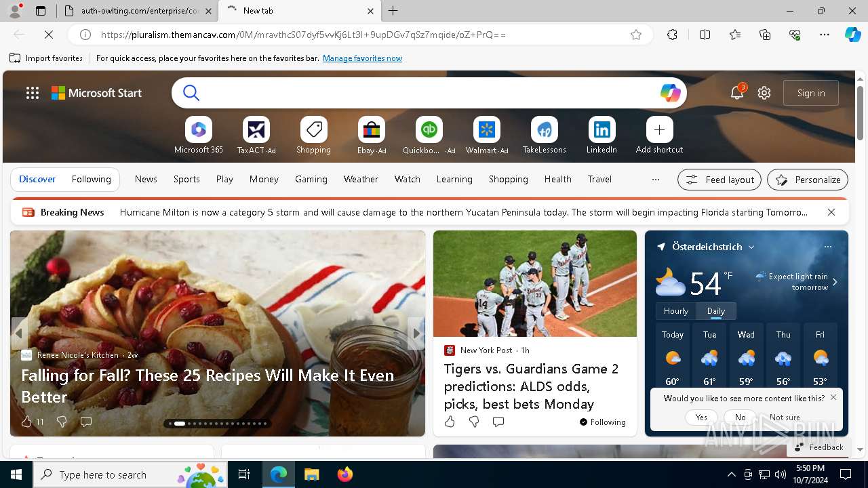868x488 pixels.
Task: Switch weather forecast to Daily
Action: pyautogui.click(x=716, y=311)
